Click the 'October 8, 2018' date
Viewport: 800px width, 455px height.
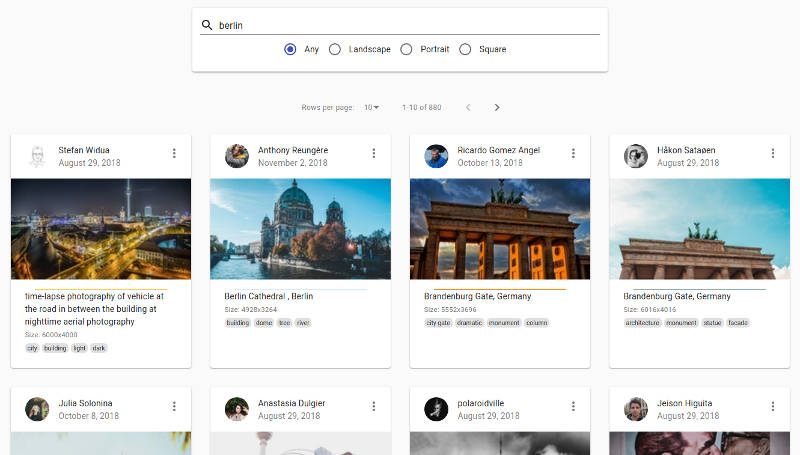pyautogui.click(x=88, y=416)
